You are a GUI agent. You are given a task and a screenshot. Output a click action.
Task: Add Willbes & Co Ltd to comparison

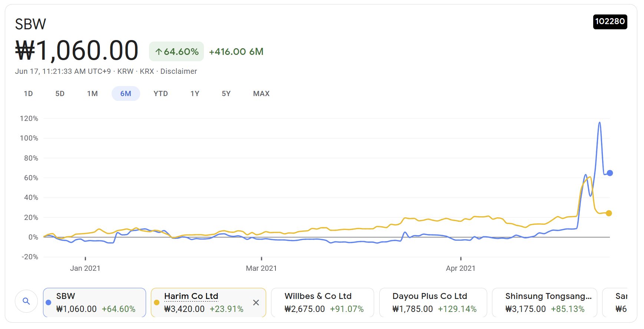pos(322,303)
